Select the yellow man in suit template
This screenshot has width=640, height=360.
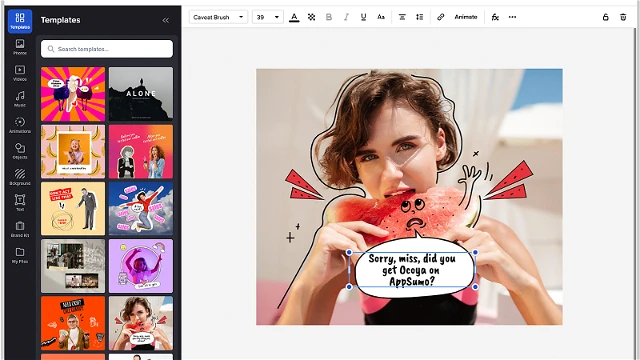(73, 209)
